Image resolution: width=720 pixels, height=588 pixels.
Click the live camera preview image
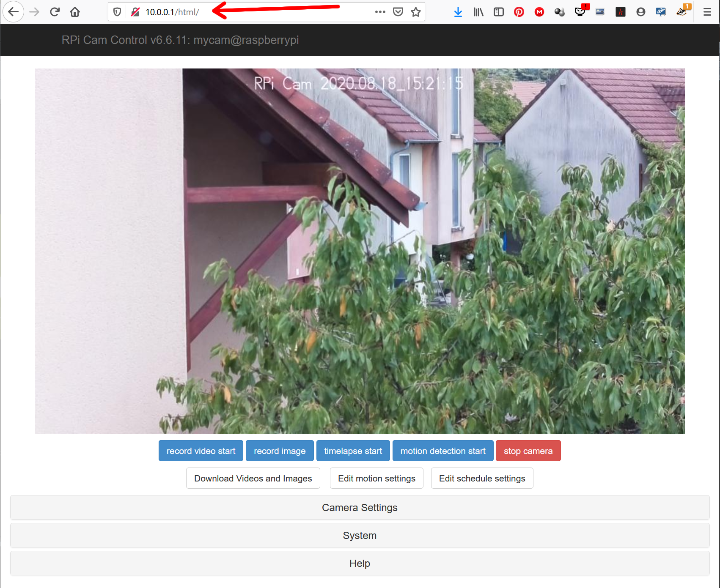pyautogui.click(x=360, y=251)
